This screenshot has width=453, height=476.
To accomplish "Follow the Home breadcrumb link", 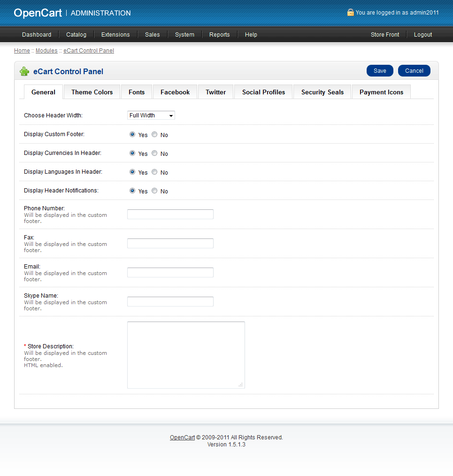I will [22, 51].
